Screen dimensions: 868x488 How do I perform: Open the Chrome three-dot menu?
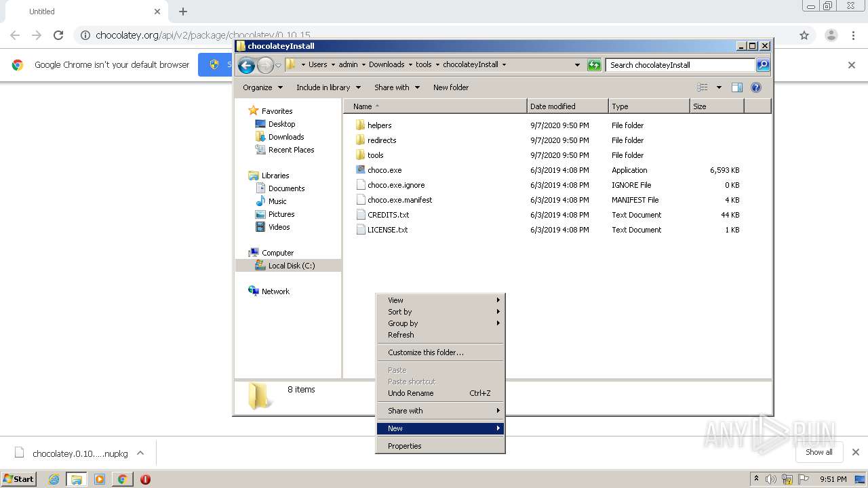point(853,35)
